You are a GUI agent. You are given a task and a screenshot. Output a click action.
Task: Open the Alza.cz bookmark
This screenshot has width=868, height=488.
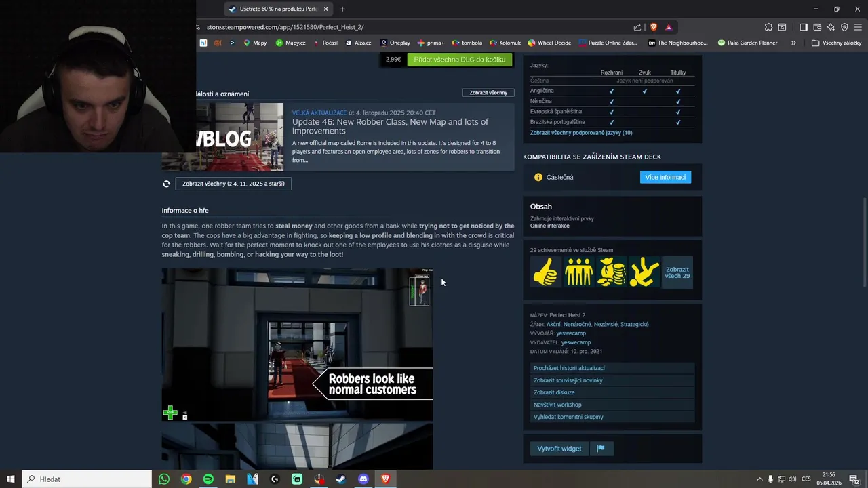click(358, 43)
